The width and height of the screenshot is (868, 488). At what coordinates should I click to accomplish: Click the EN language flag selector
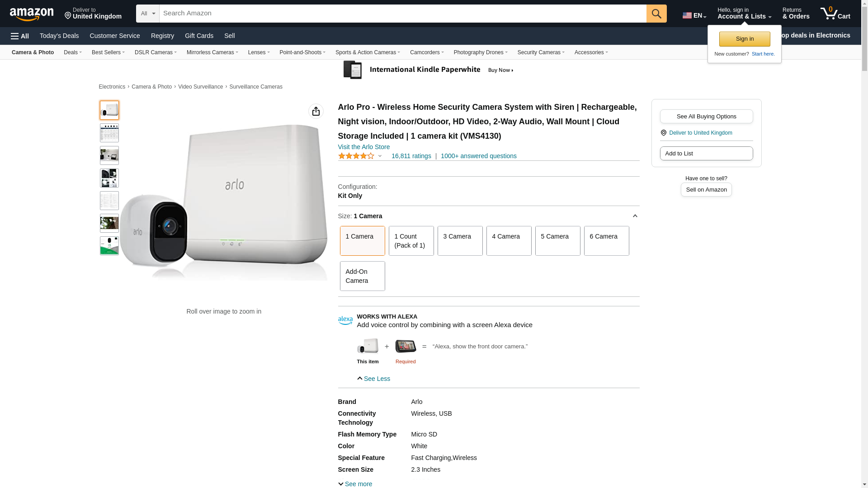pyautogui.click(x=694, y=15)
